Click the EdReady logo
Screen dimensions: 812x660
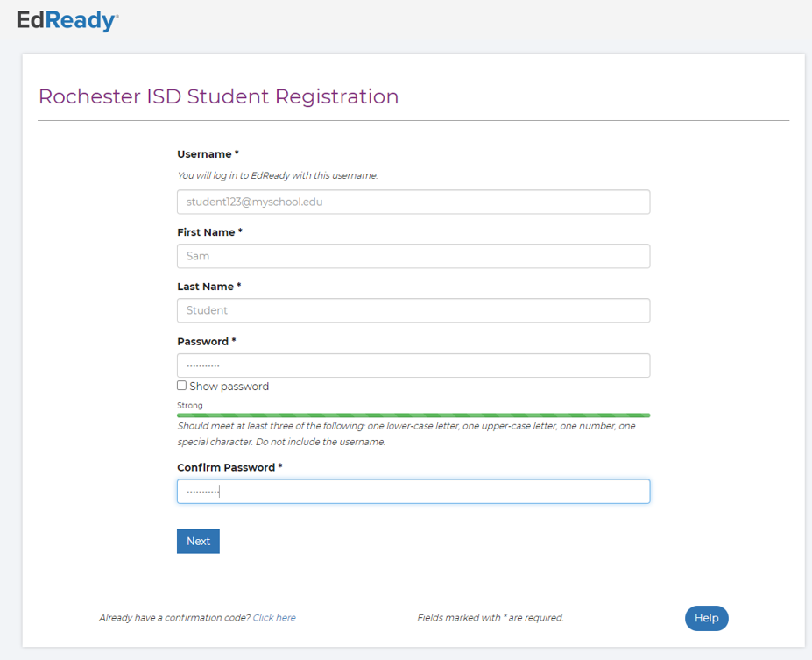[x=67, y=20]
